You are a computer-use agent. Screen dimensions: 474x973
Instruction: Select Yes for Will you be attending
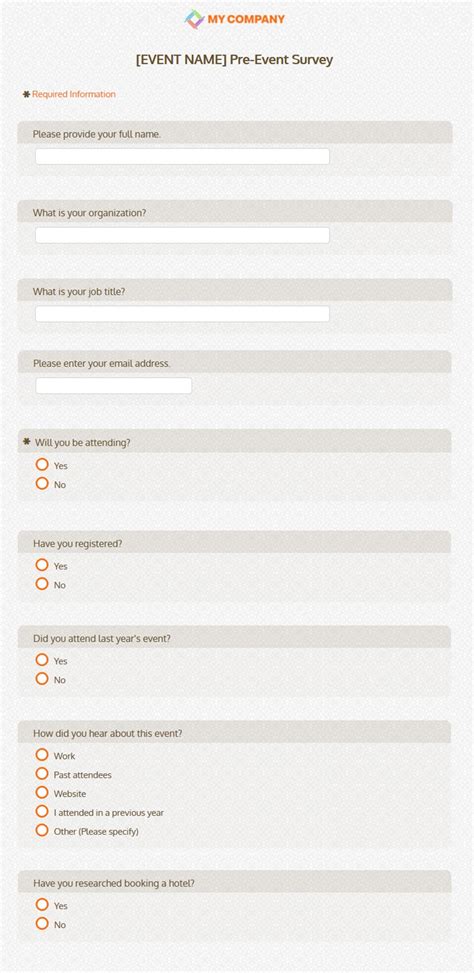pyautogui.click(x=42, y=465)
